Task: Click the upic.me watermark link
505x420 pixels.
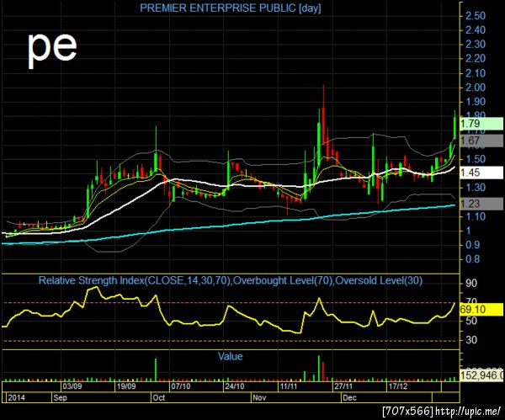Action: [468, 412]
